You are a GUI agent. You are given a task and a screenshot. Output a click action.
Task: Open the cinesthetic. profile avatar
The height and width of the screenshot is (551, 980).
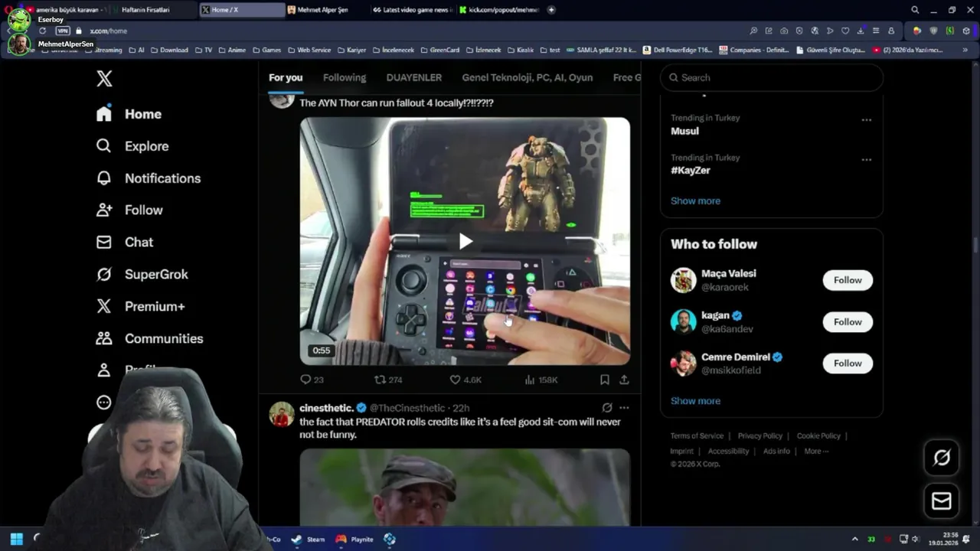pyautogui.click(x=282, y=414)
